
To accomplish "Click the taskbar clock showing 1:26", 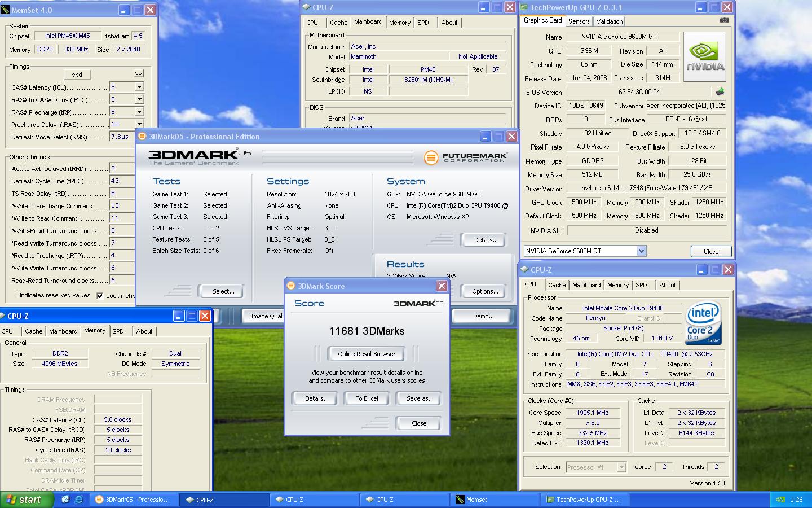I will pos(796,500).
